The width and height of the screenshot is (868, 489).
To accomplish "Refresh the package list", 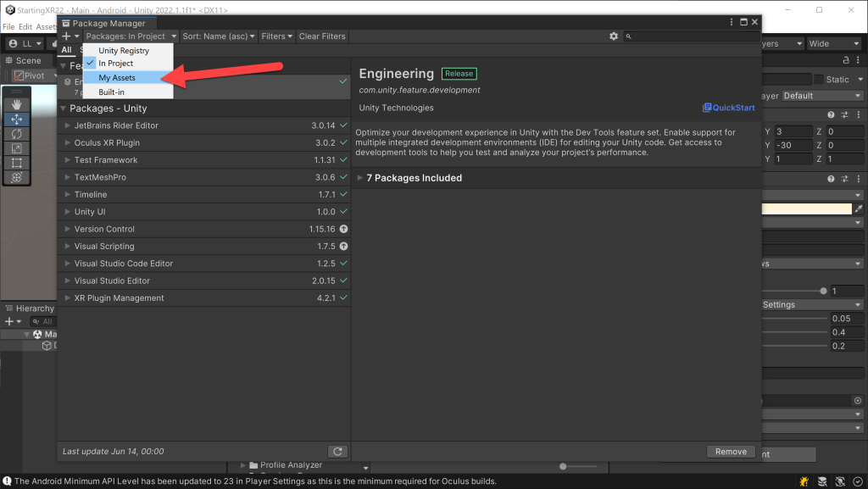I will click(337, 452).
